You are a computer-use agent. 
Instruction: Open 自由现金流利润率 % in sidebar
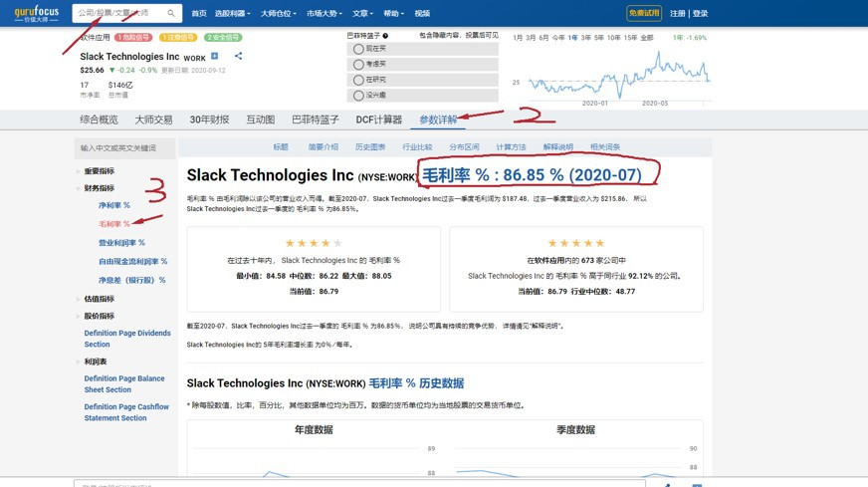[x=132, y=262]
